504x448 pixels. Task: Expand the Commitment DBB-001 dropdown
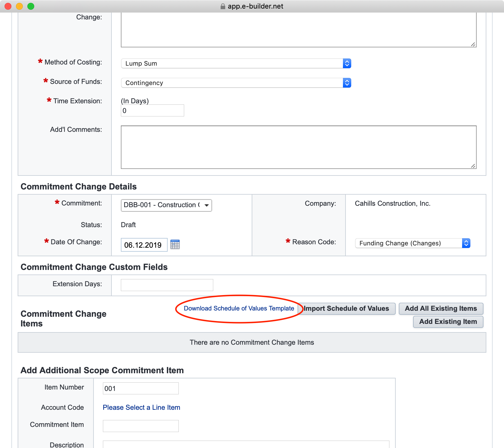(x=166, y=205)
